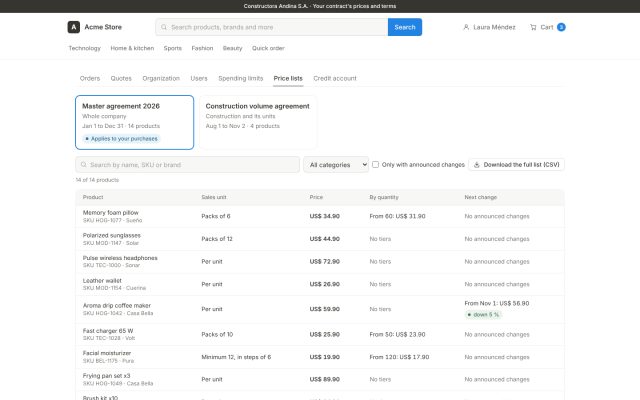Click the Acme Store name link

click(103, 27)
